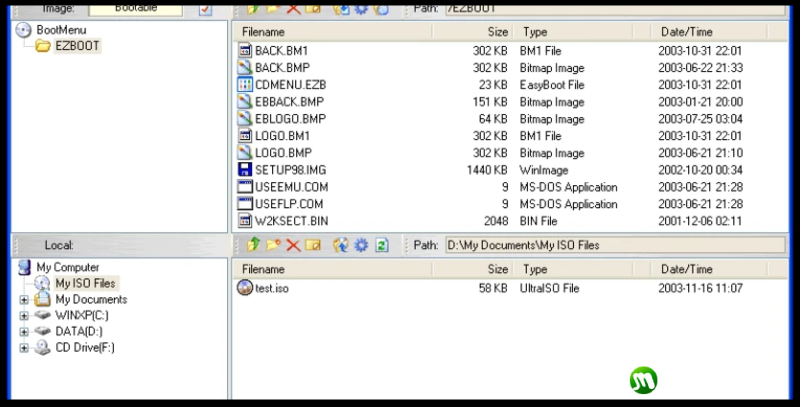Click the 2003-07-25 03:04 date cell
Image resolution: width=800 pixels, height=407 pixels.
(x=700, y=119)
